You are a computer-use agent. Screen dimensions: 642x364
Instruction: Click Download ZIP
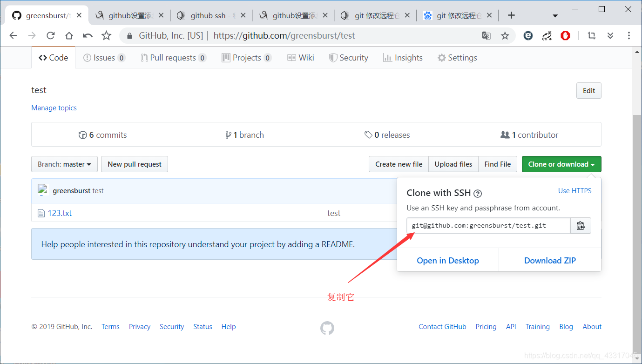coord(550,261)
